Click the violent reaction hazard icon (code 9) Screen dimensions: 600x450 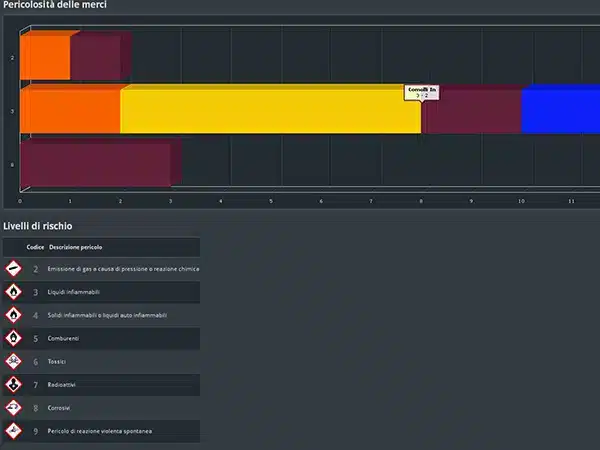tap(13, 431)
